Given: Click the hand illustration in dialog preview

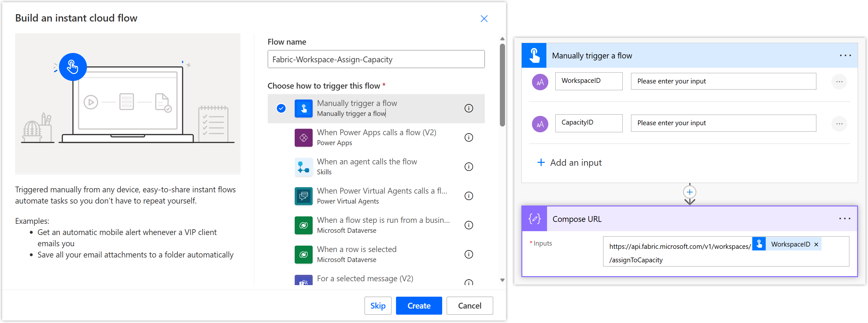Looking at the screenshot, I should 73,67.
